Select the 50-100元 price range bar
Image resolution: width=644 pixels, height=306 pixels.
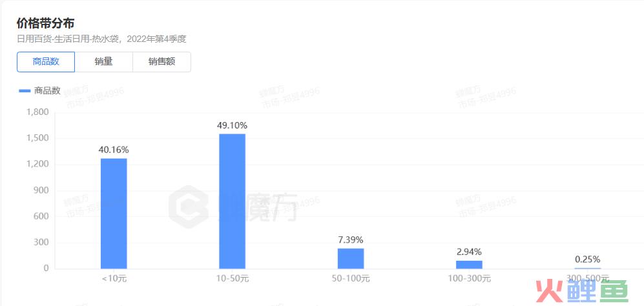351,259
